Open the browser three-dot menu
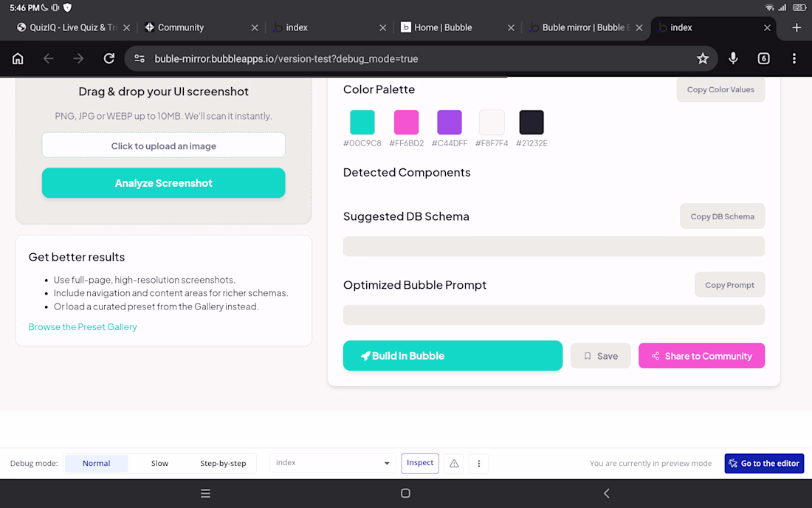 click(794, 58)
